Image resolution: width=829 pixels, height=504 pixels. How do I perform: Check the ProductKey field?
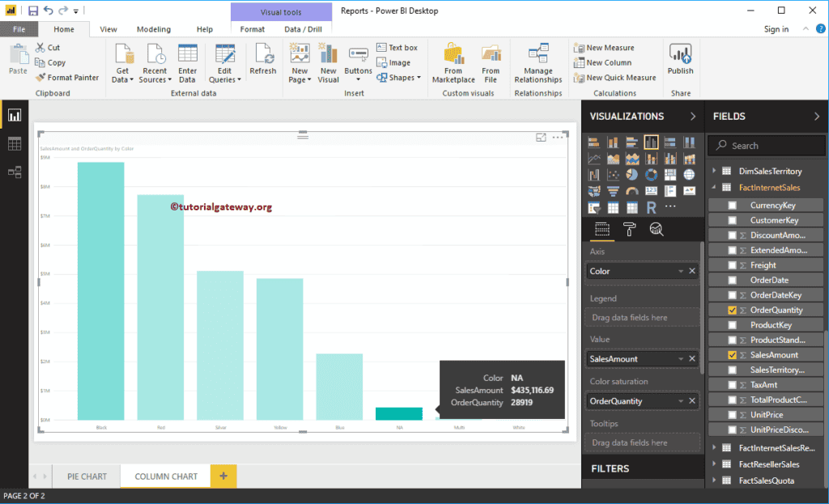[x=732, y=325]
